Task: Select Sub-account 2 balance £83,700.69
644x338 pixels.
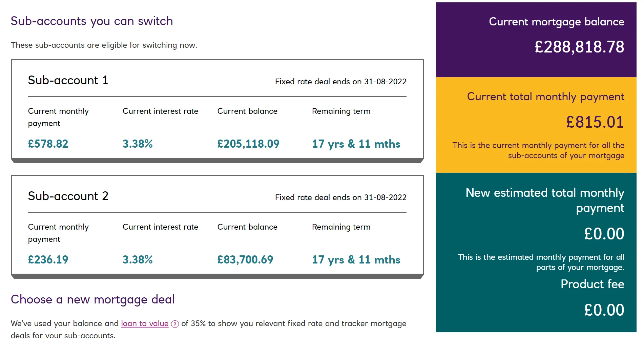Action: pyautogui.click(x=245, y=260)
